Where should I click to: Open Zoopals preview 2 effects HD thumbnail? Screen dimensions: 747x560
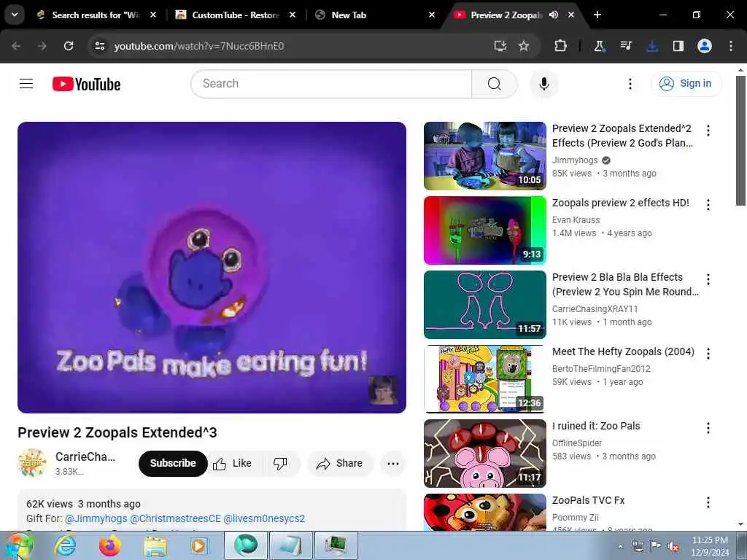click(x=485, y=230)
